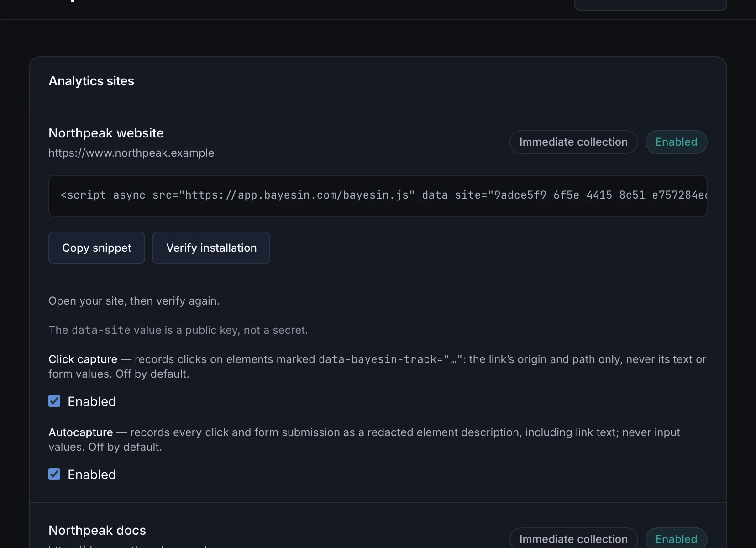Screen dimensions: 756x548
Task: Click Northpeak docs' Immediate collection badge
Action: pos(573,538)
